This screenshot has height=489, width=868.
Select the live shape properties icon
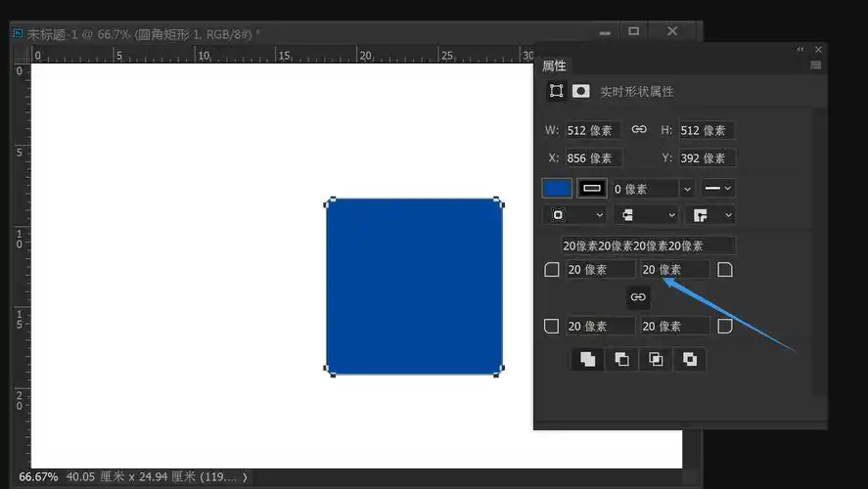(x=556, y=91)
